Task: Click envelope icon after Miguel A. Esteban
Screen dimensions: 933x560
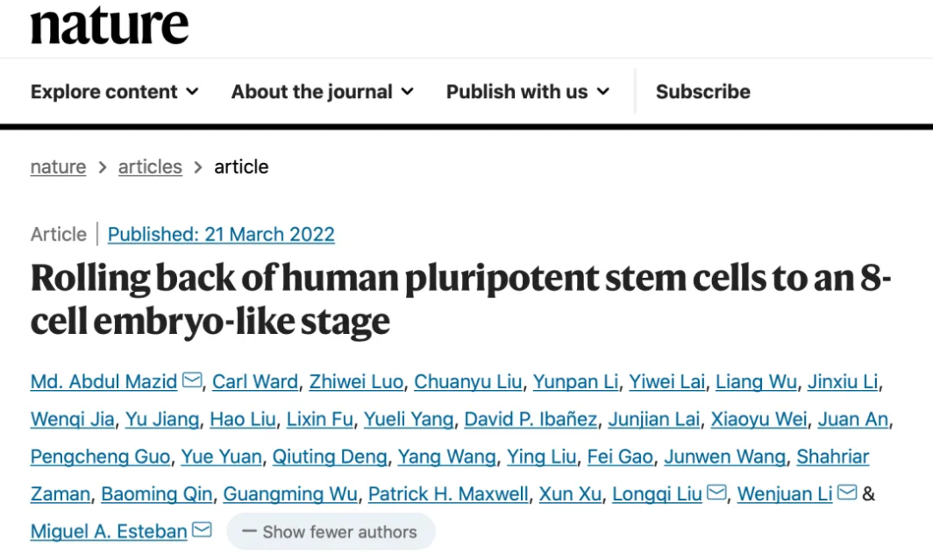Action: tap(202, 529)
